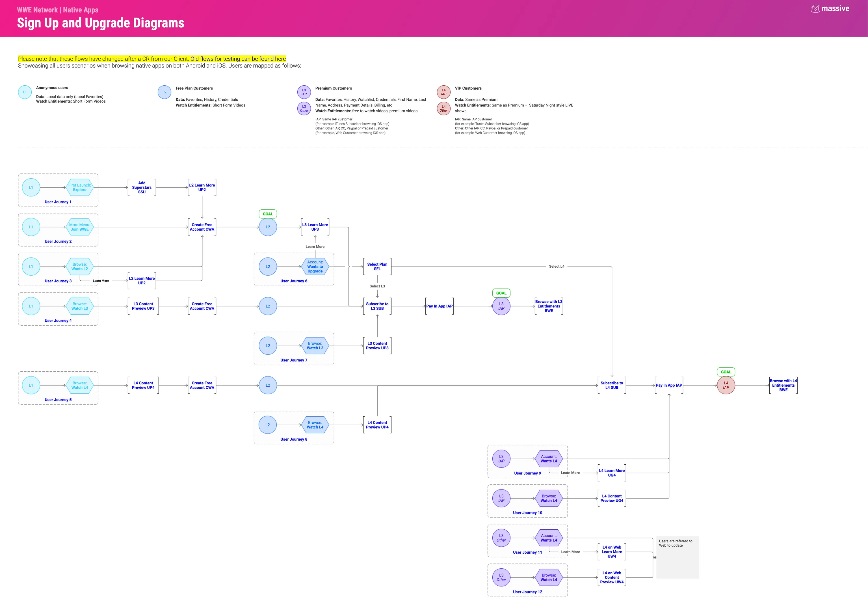Click the 'User Journey 1' label
868x602 pixels.
[x=58, y=202]
